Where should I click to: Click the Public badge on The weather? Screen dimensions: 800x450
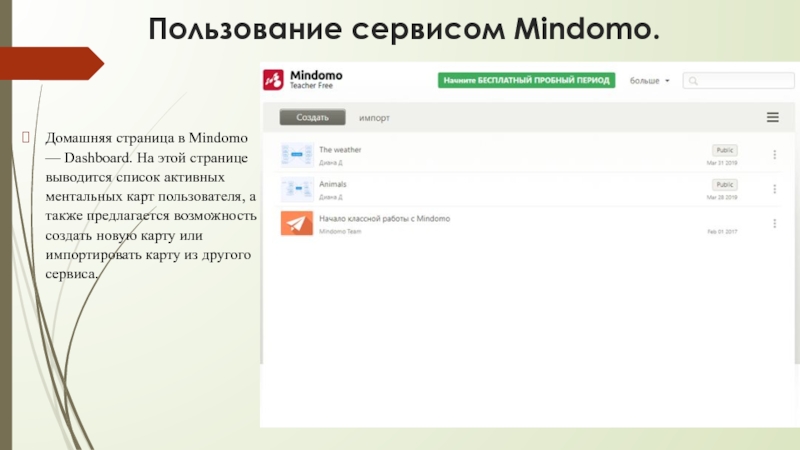click(x=724, y=150)
